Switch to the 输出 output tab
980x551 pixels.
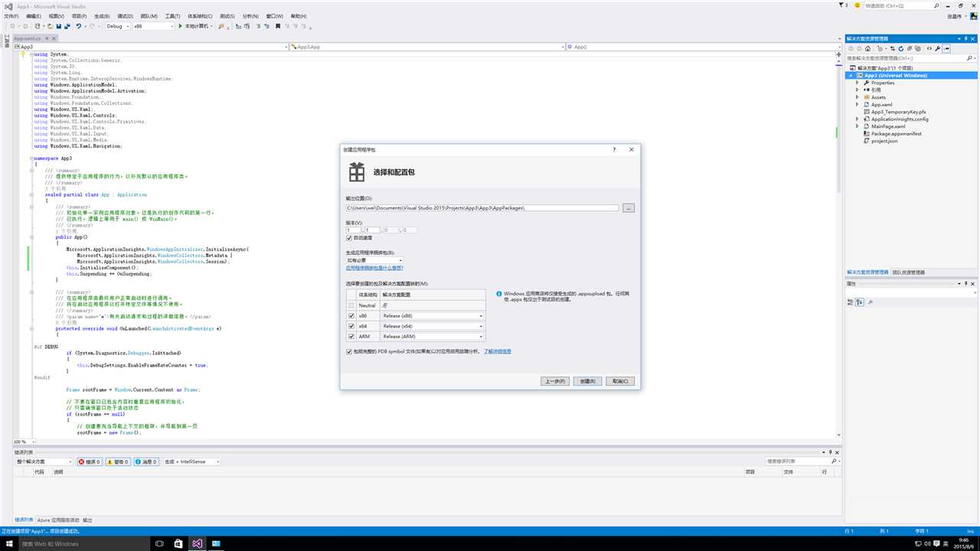(x=87, y=520)
